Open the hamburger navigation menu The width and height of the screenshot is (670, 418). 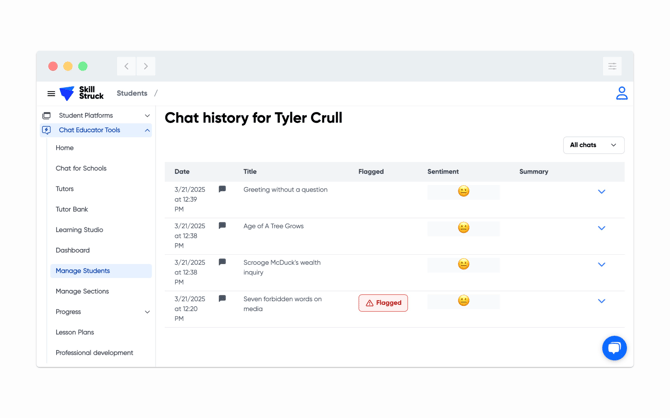pyautogui.click(x=51, y=94)
